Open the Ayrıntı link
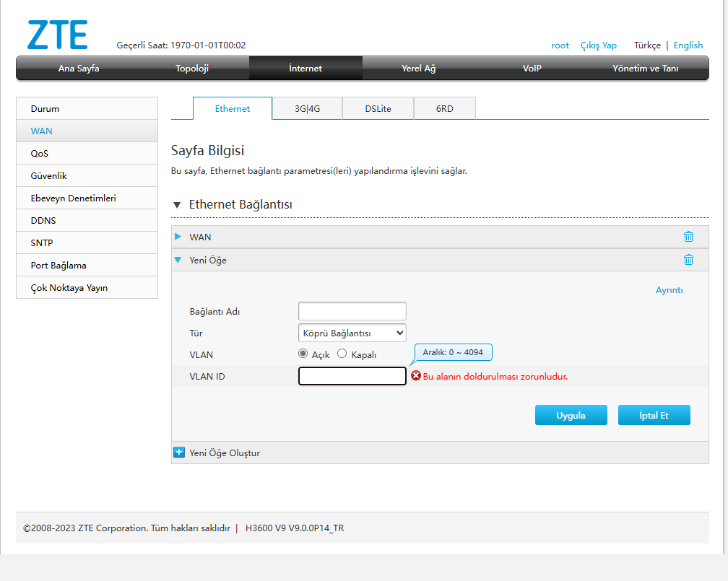Viewport: 728px width, 581px height. (669, 290)
